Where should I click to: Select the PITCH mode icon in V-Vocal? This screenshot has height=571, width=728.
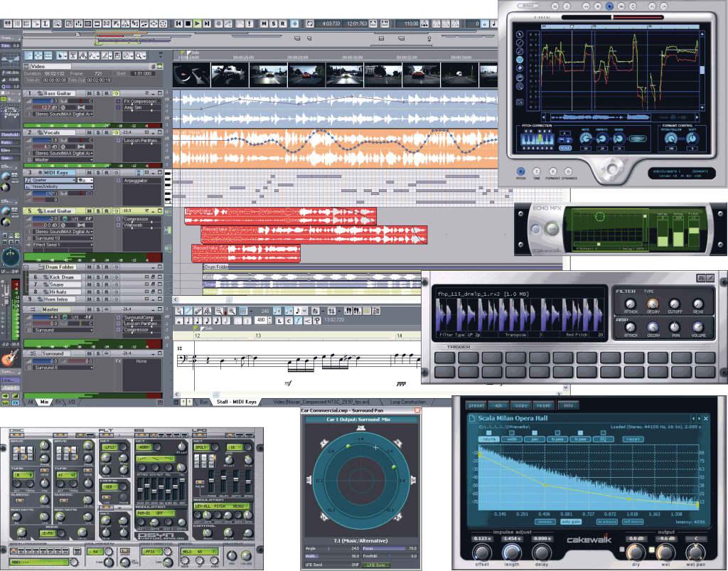(520, 171)
